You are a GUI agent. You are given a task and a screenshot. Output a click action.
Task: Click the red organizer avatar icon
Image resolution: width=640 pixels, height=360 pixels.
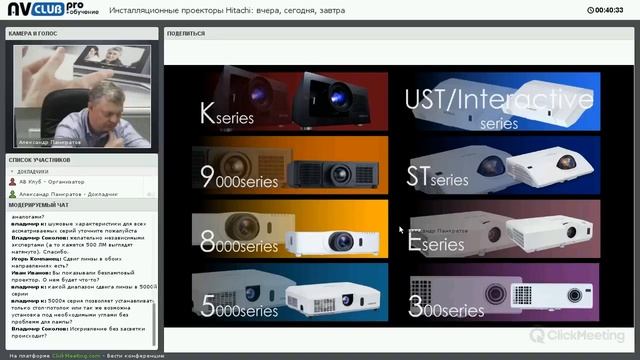(13, 182)
